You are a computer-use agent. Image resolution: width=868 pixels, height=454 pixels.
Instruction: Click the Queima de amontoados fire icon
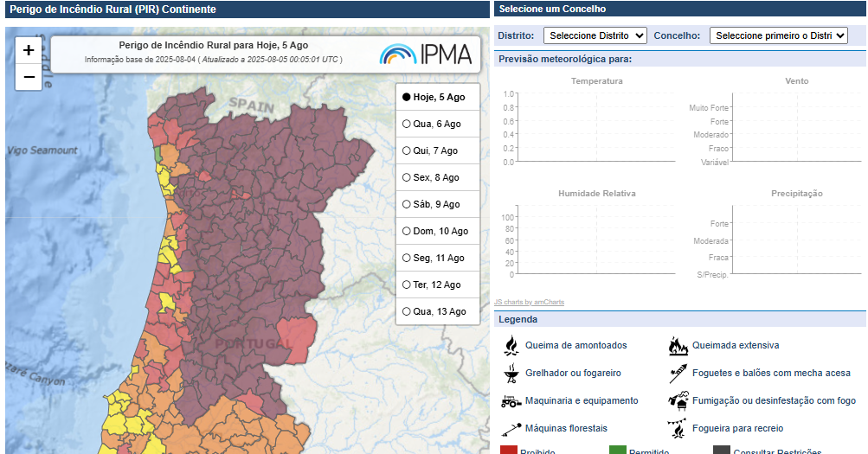(511, 346)
